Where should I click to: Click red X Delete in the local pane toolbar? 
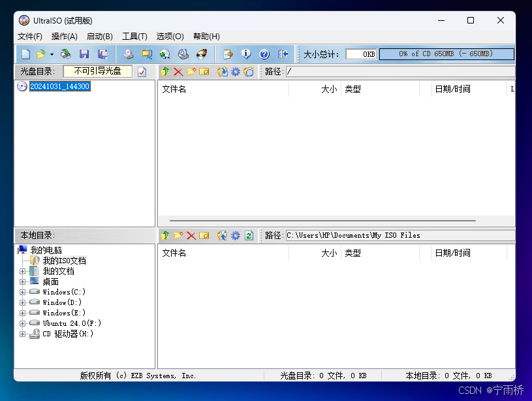click(191, 235)
